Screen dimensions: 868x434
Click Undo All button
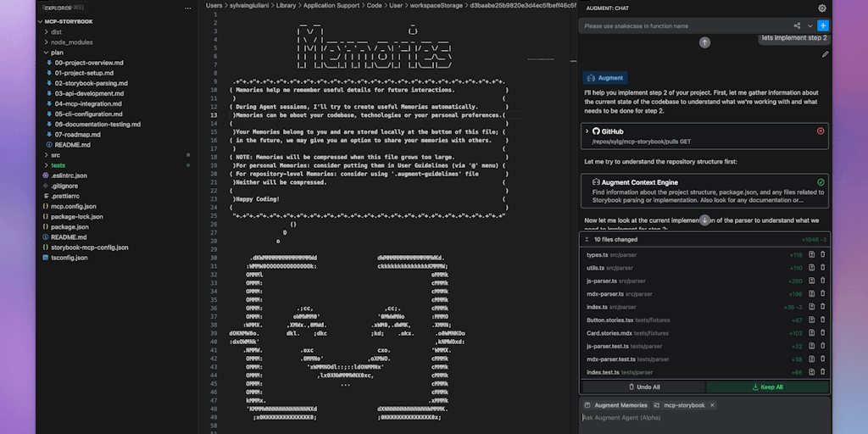coord(644,387)
